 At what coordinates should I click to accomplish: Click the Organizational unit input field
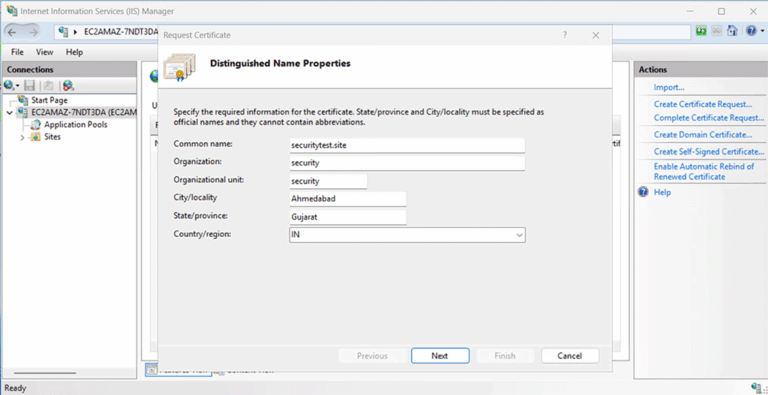(x=328, y=181)
